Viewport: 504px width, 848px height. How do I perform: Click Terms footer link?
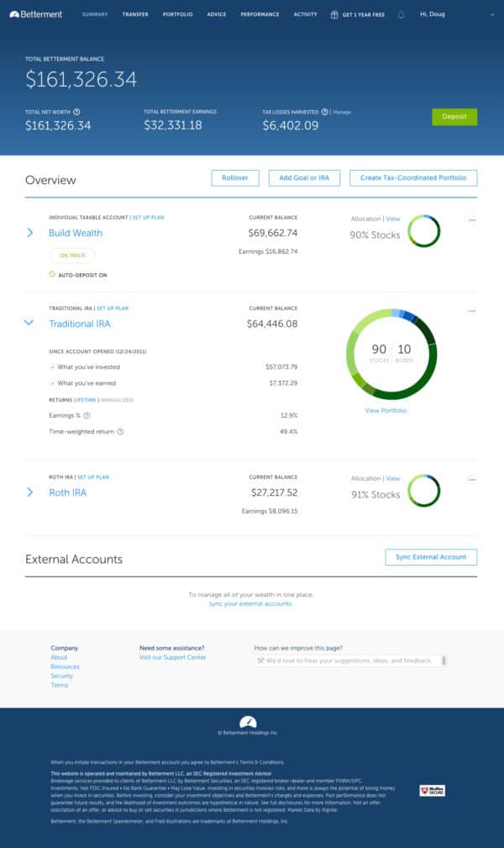(60, 685)
